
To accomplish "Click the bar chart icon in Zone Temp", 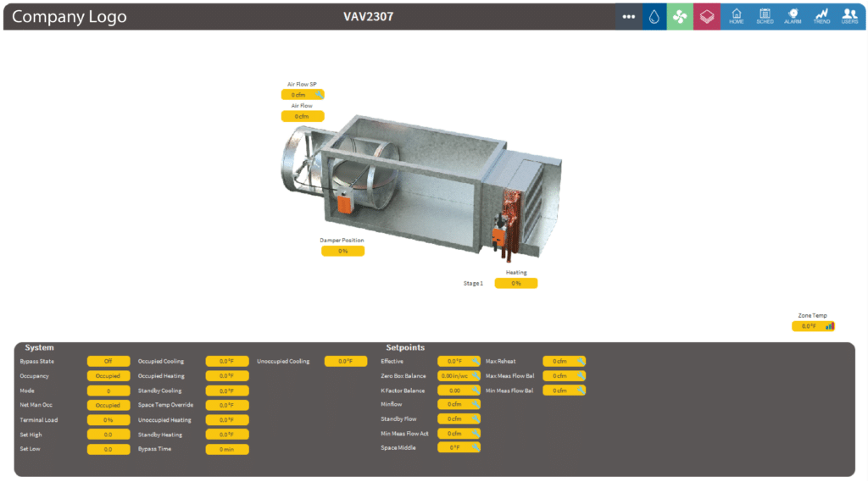I will [x=829, y=326].
